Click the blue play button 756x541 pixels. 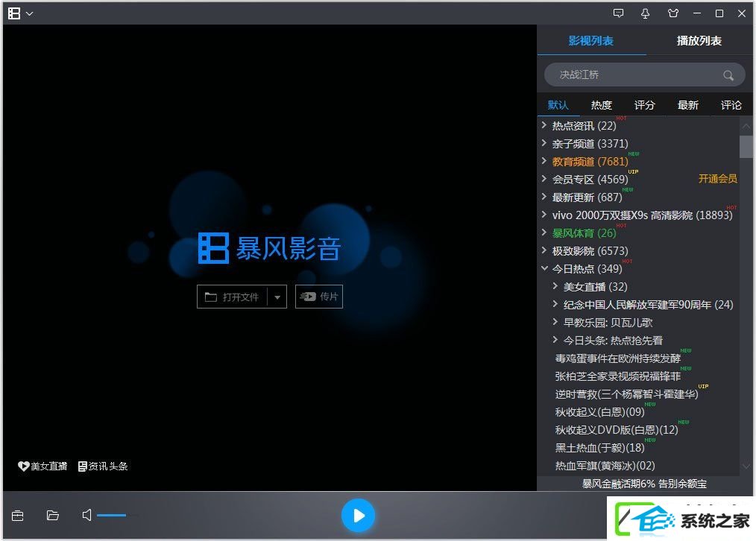(x=358, y=516)
